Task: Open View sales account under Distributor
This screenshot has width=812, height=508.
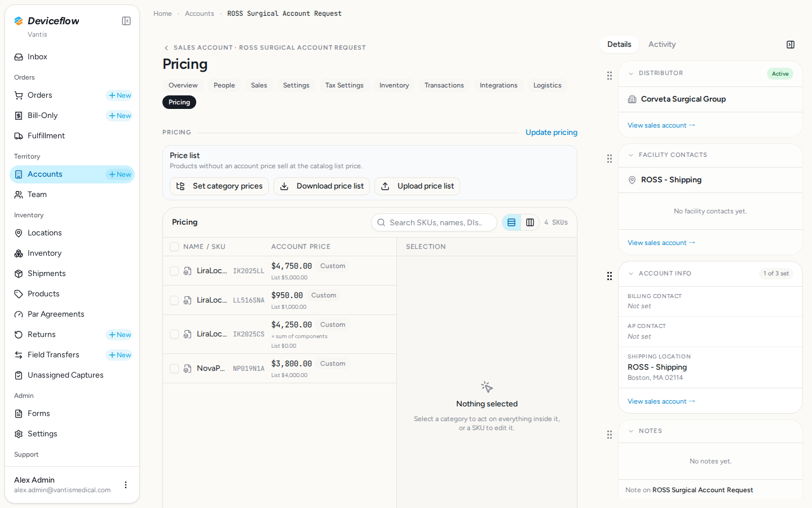Action: pos(661,125)
